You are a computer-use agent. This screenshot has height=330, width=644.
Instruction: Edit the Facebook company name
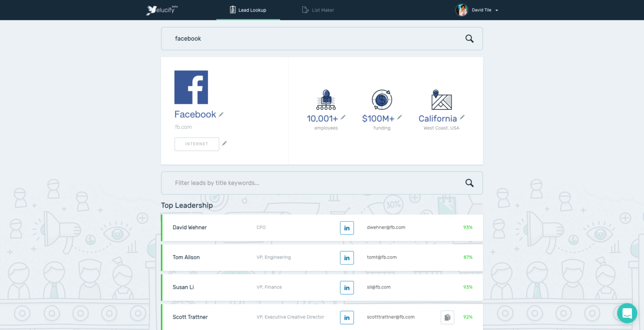click(221, 115)
